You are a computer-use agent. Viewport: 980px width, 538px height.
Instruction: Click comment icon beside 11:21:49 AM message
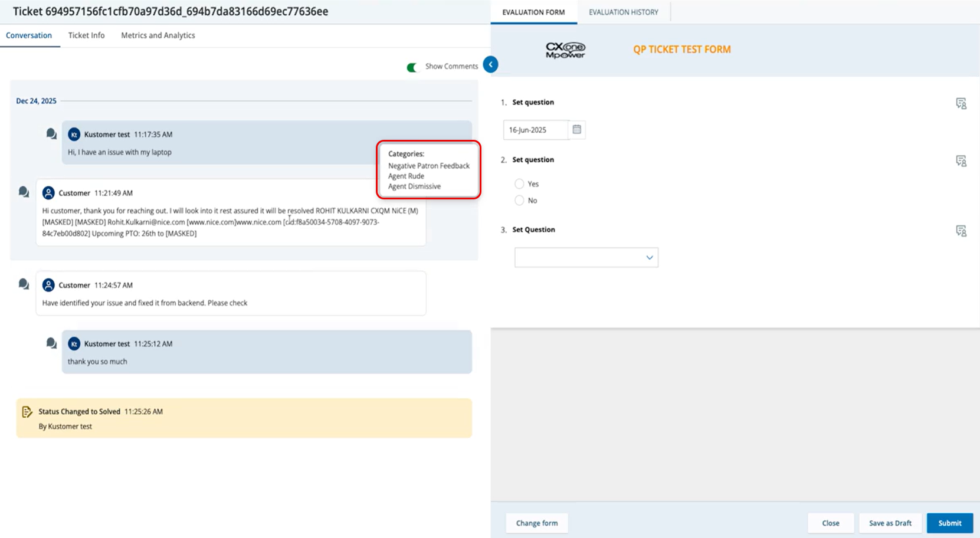point(24,192)
